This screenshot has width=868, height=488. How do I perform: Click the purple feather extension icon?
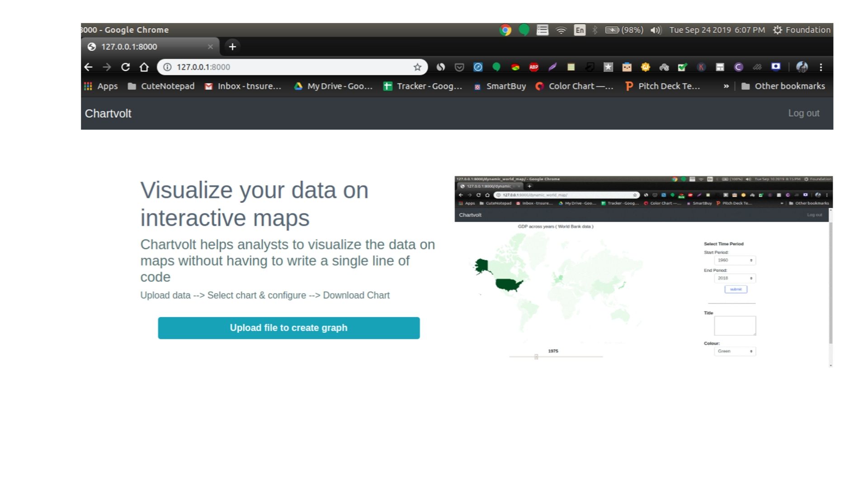[552, 67]
